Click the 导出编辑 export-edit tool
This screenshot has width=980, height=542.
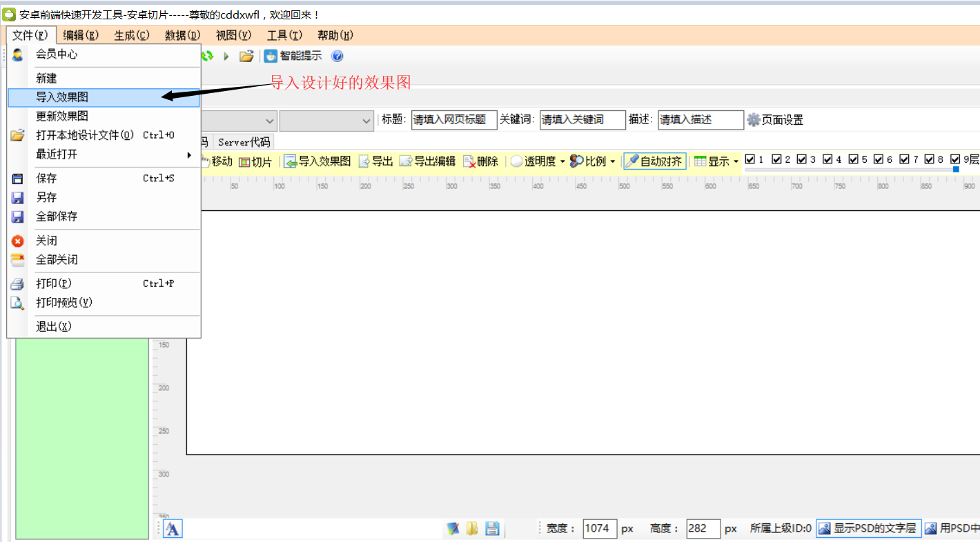click(x=427, y=161)
